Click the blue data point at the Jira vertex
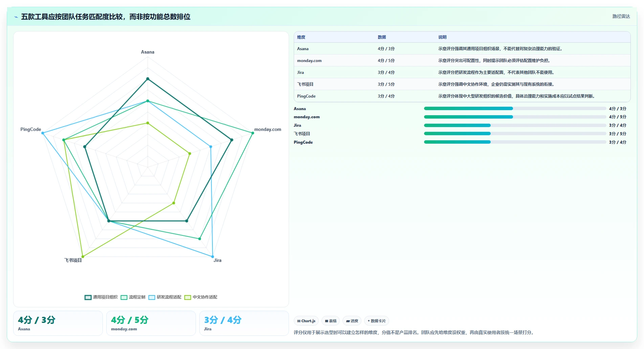Screen dimensions: 644x349 click(x=213, y=256)
